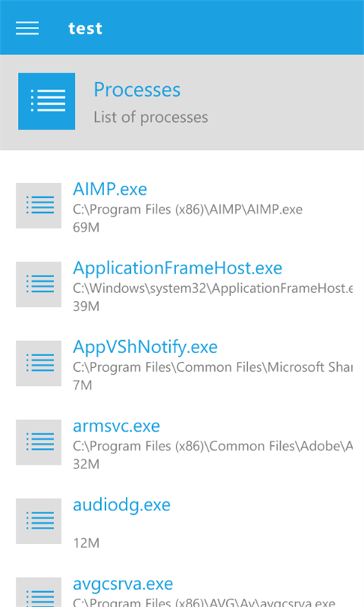This screenshot has width=364, height=607.
Task: Click the 39M memory value of ApplicationFrameHost
Action: click(x=86, y=306)
